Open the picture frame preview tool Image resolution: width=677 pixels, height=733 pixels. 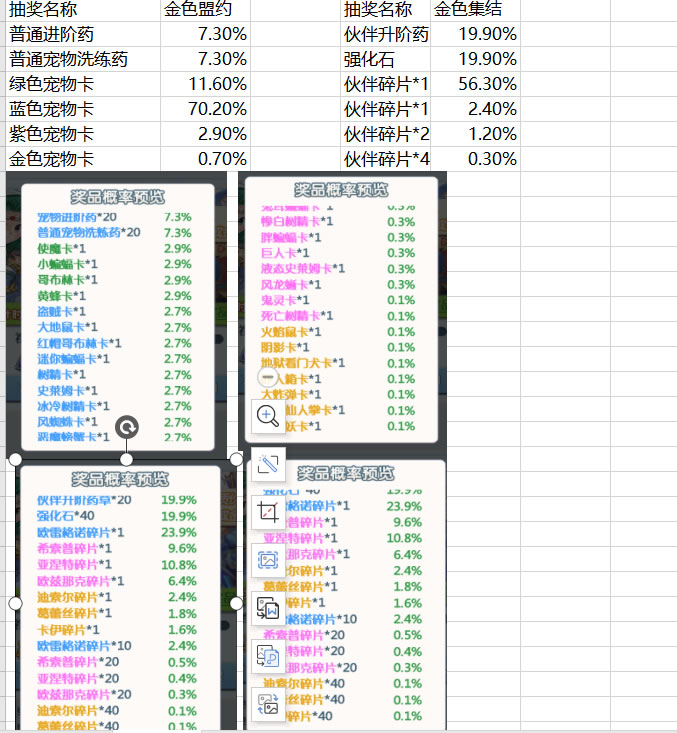pos(268,560)
